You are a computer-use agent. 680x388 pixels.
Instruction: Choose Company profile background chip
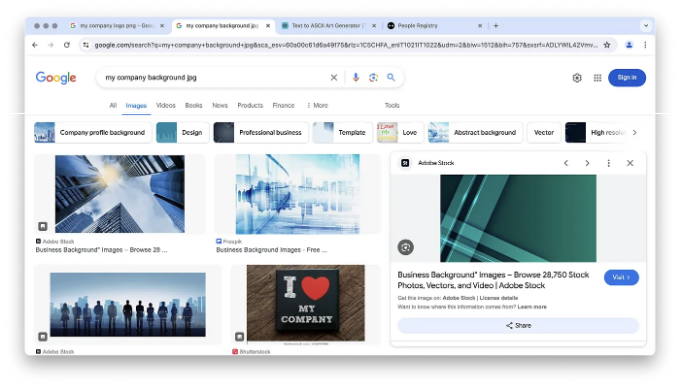(93, 133)
